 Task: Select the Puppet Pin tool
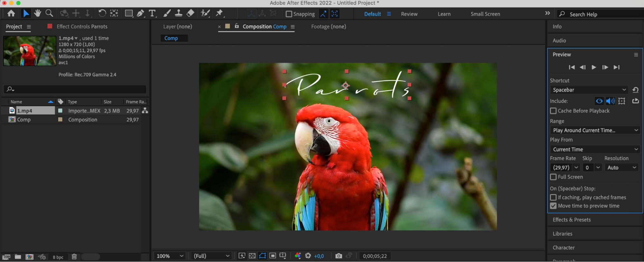click(x=219, y=13)
